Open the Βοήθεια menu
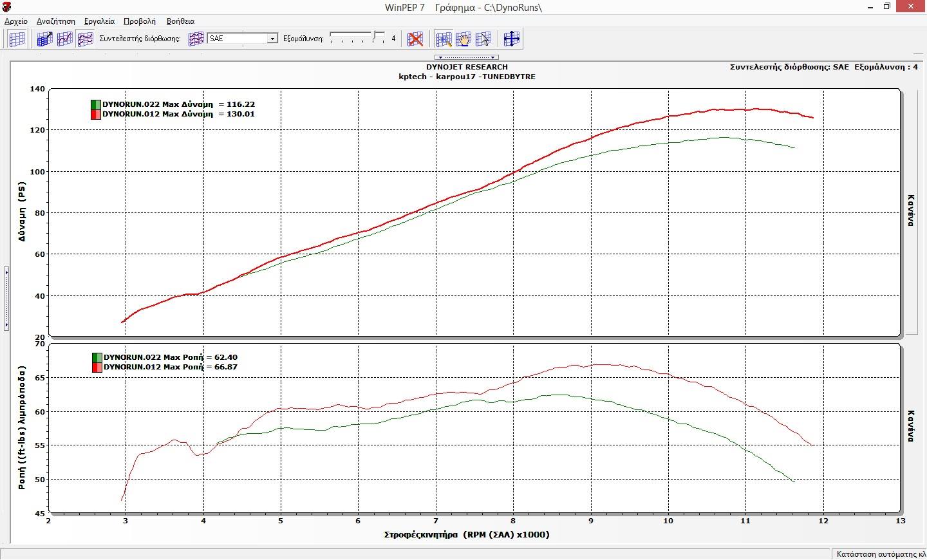This screenshot has height=560, width=927. 180,21
